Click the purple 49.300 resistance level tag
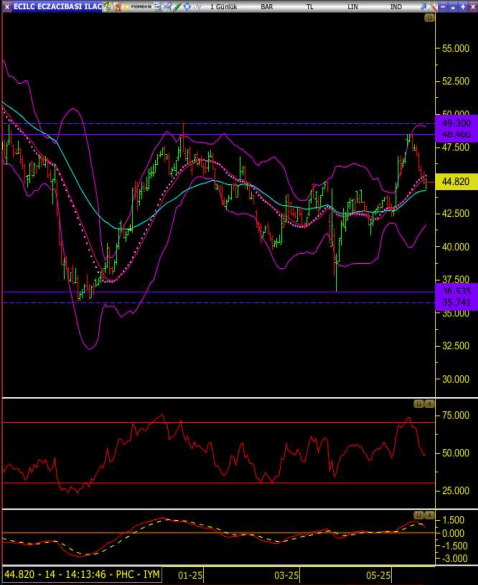Screen dimensions: 478x585 click(456, 123)
